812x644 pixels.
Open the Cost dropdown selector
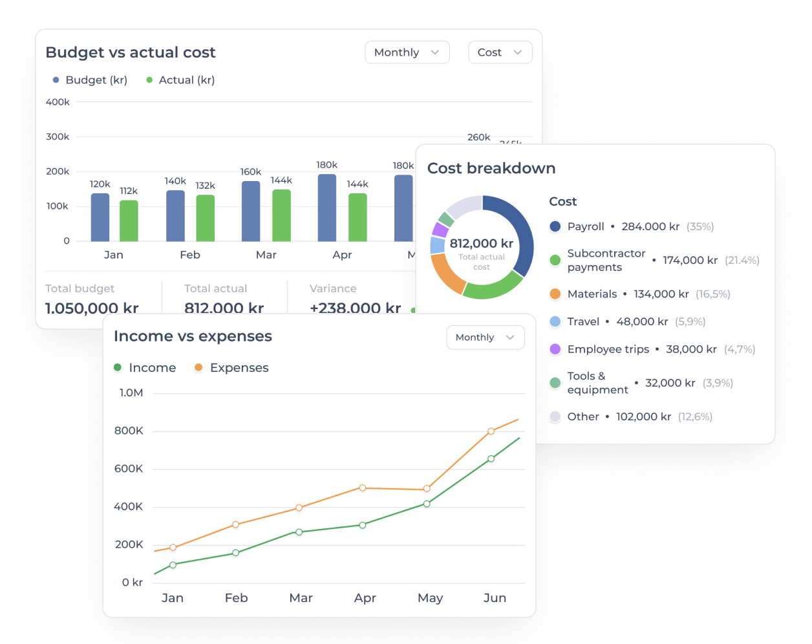click(500, 52)
